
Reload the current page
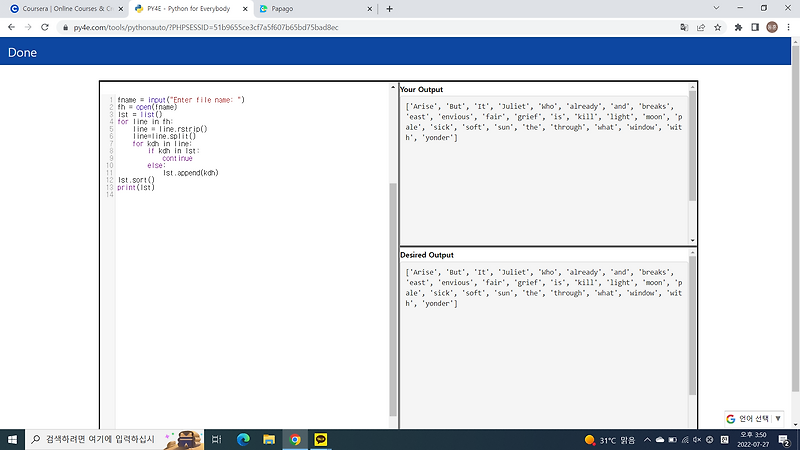coord(45,27)
